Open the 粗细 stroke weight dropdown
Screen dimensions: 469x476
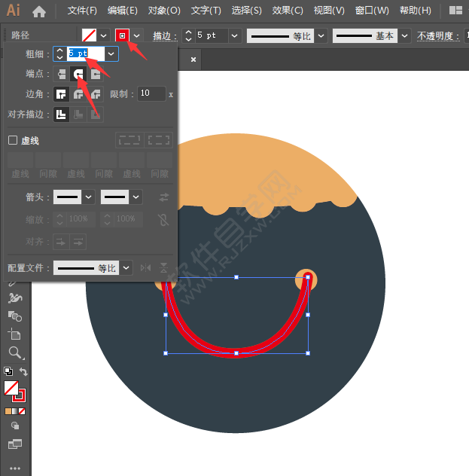click(x=111, y=53)
